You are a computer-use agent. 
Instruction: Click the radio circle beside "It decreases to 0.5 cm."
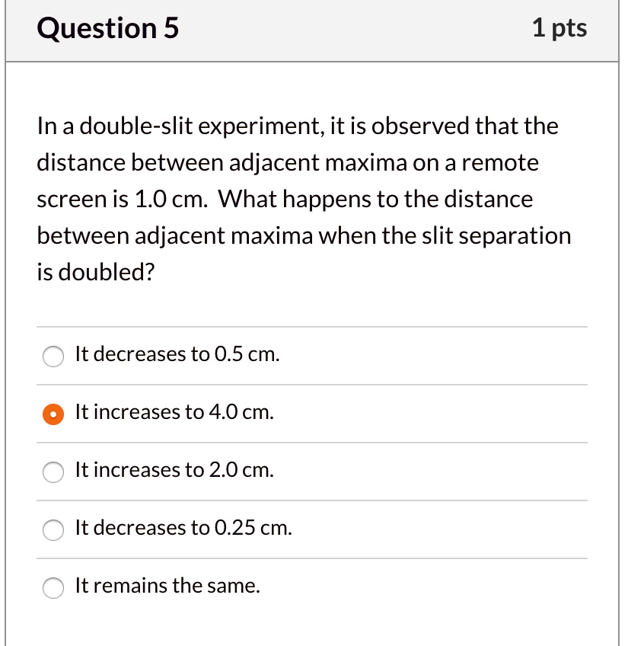tap(53, 356)
